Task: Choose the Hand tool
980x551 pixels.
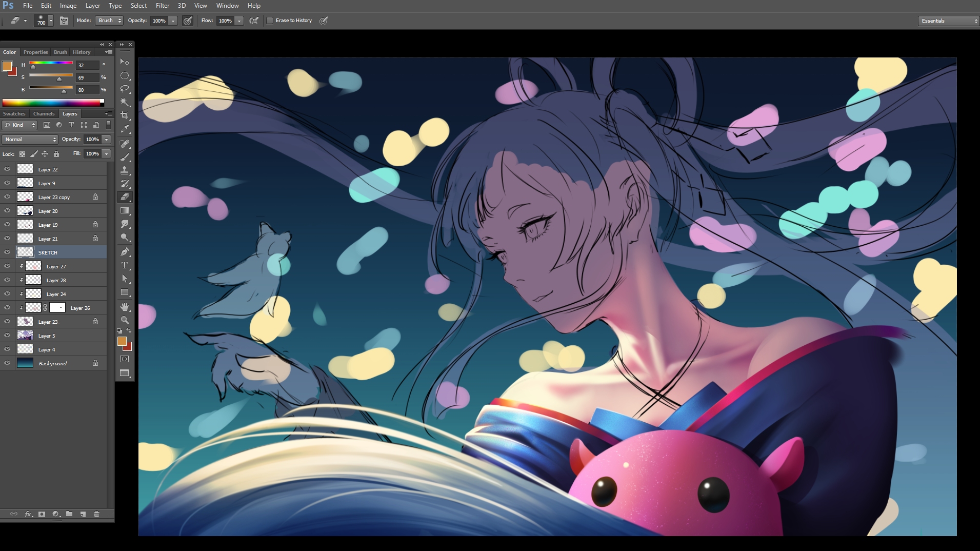Action: (x=125, y=307)
